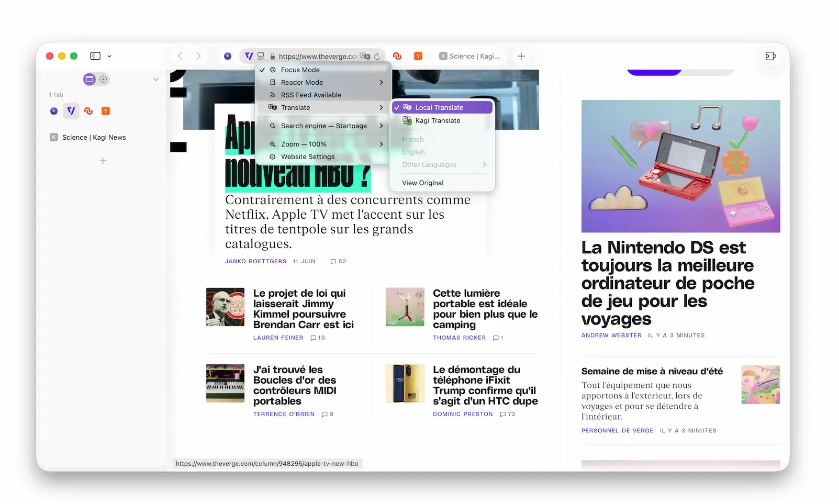Open Semaine de mise à niveau d'été article
The image size is (839, 504).
pyautogui.click(x=652, y=371)
